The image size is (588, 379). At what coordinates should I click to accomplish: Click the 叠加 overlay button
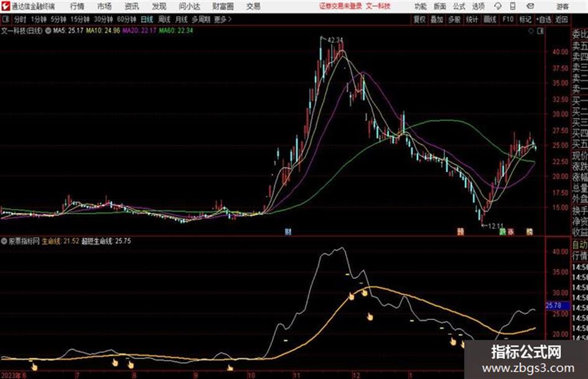437,19
